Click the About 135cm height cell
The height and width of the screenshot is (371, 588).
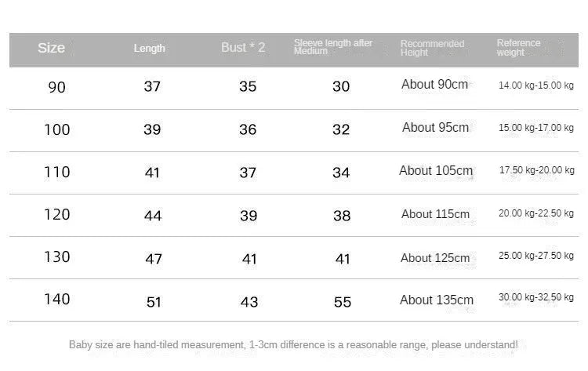(x=437, y=300)
